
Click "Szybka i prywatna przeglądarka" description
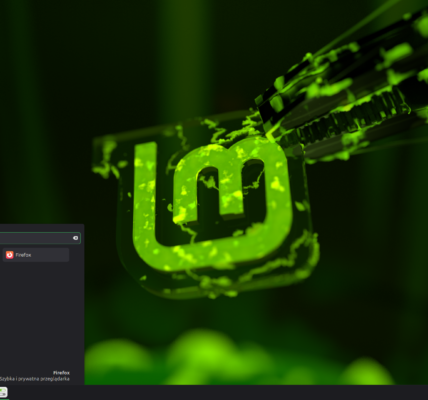click(35, 379)
